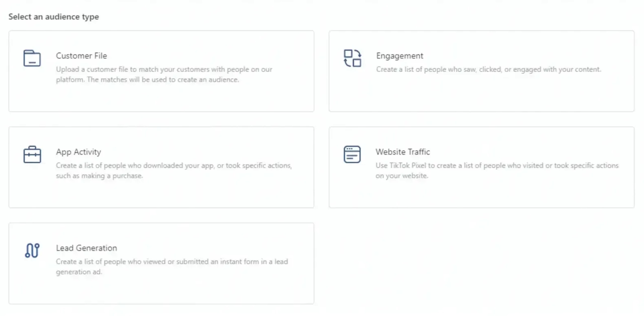
Task: Pick the Lead Generation title
Action: [x=86, y=248]
